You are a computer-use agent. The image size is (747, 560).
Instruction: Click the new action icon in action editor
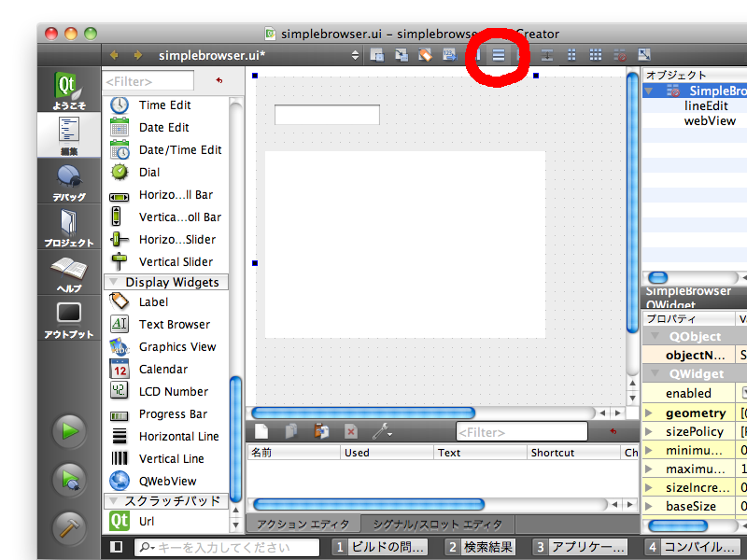tap(261, 431)
